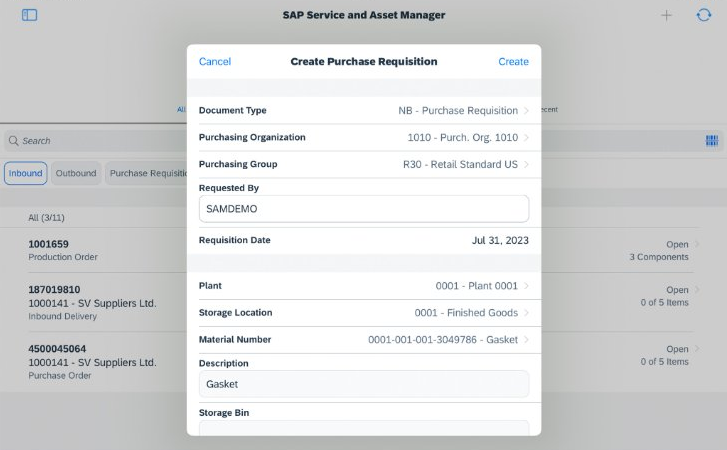The image size is (727, 450).
Task: Click the Create Purchase Requisition title
Action: click(x=364, y=62)
